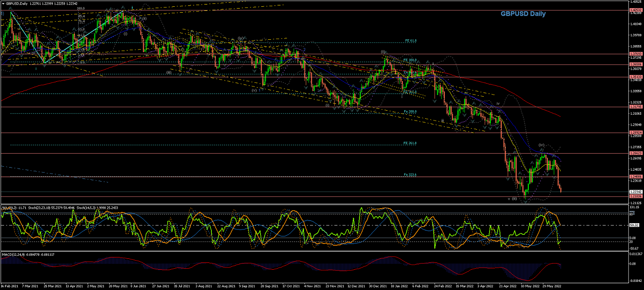The image size is (644, 290).
Task: Click the -0.0184 MACD scale value
Action: tap(635, 280)
